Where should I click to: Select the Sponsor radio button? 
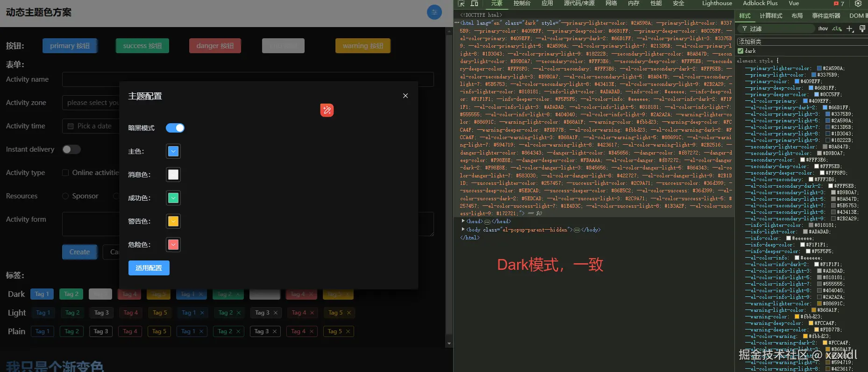[65, 196]
